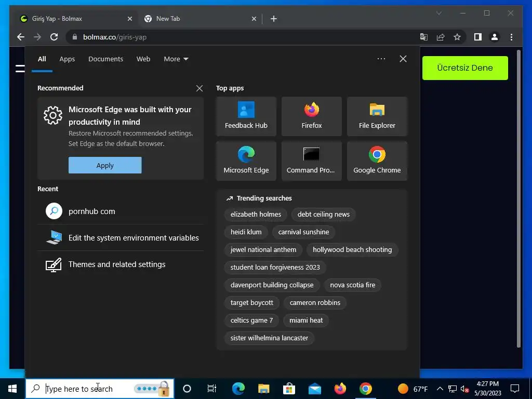The height and width of the screenshot is (399, 532).
Task: Select the carnival sunshine trending chip
Action: click(303, 232)
